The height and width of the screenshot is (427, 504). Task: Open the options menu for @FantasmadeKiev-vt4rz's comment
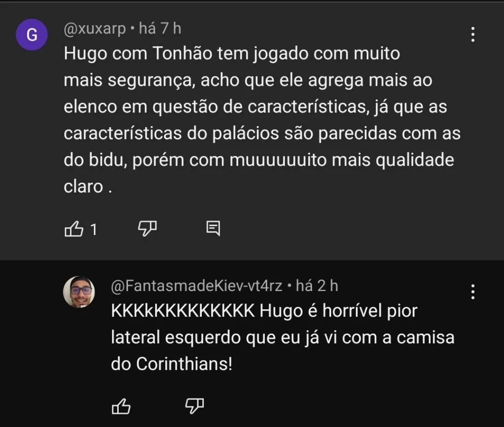click(x=472, y=292)
